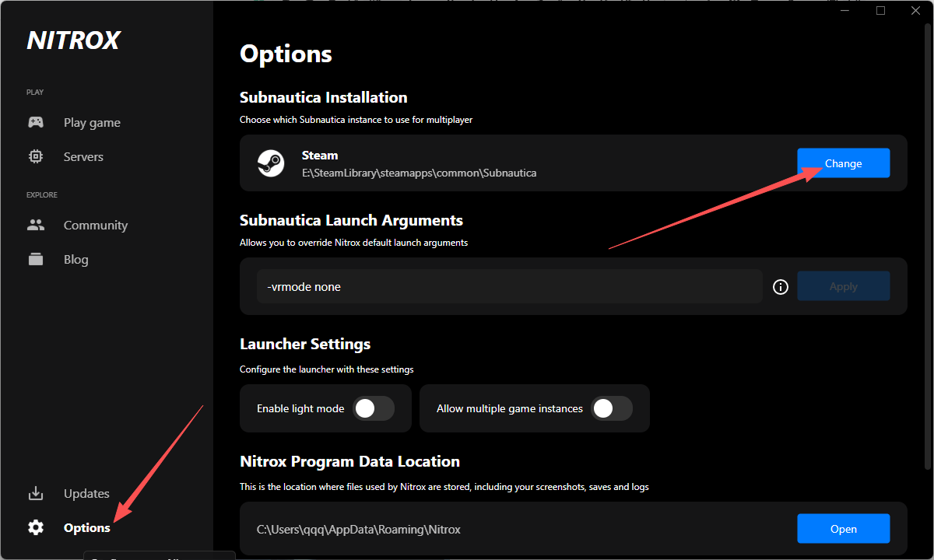The height and width of the screenshot is (560, 934).
Task: Toggle the Enable light mode switch
Action: (374, 408)
